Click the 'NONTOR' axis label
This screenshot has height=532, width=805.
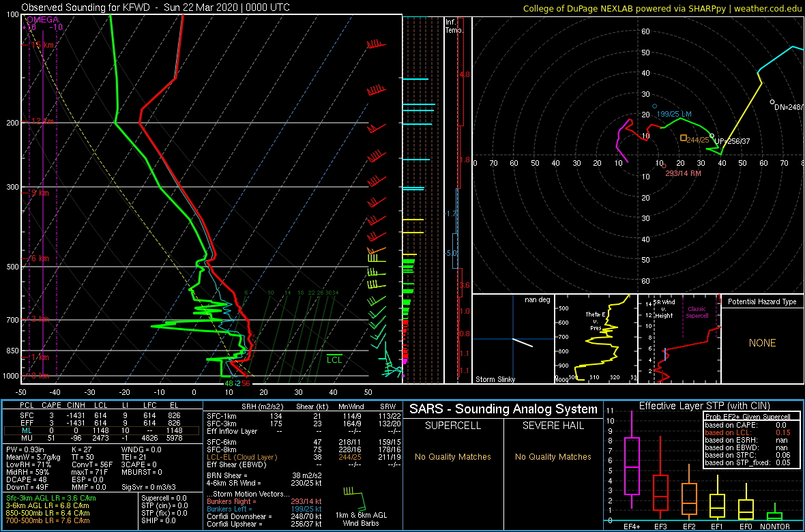[x=776, y=527]
